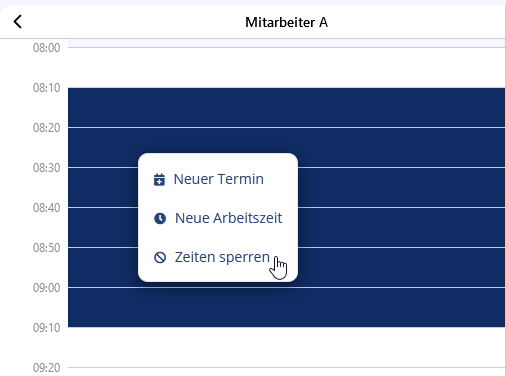The image size is (506, 376).
Task: Click the Mitarbeiter A header title
Action: [287, 22]
